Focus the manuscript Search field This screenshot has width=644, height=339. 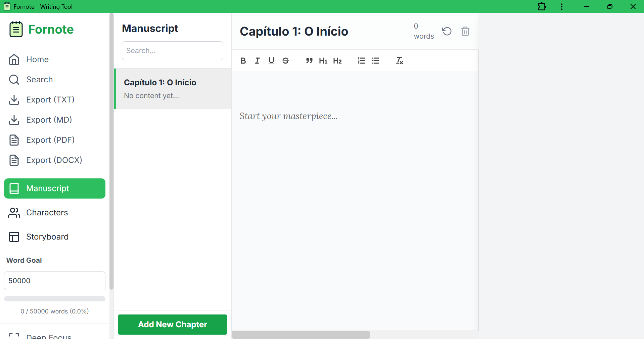click(x=173, y=51)
